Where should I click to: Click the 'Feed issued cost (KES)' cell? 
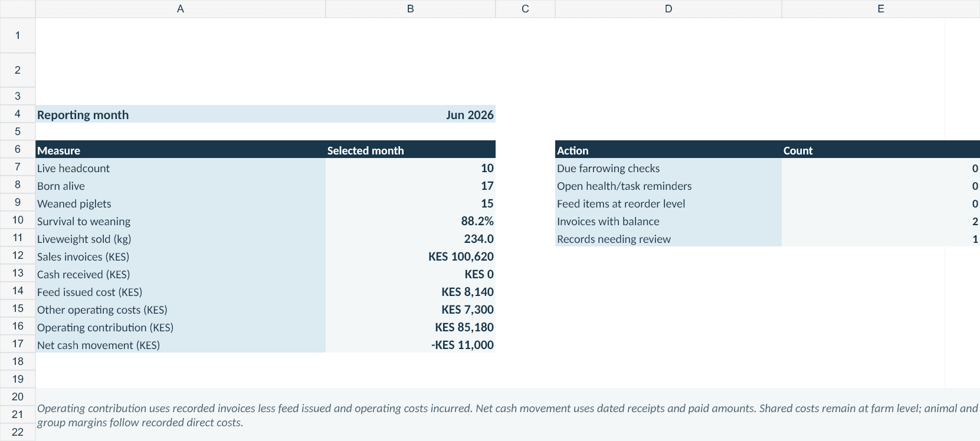point(181,291)
